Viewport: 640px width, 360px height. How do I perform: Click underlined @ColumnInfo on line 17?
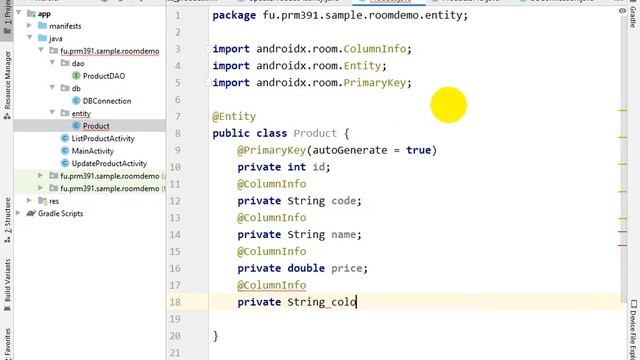[x=271, y=285]
